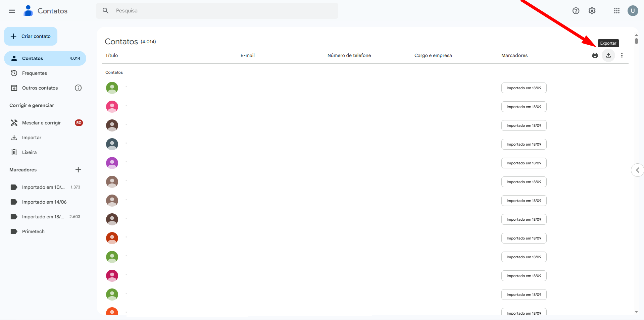This screenshot has width=644, height=320.
Task: Open the three-dot more actions menu
Action: pos(622,55)
